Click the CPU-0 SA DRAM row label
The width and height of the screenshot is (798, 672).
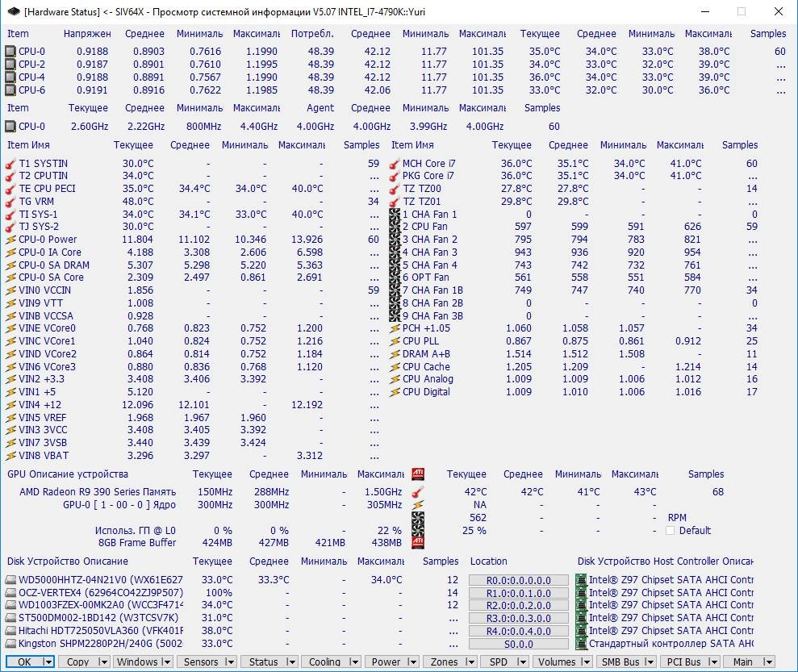[x=54, y=265]
